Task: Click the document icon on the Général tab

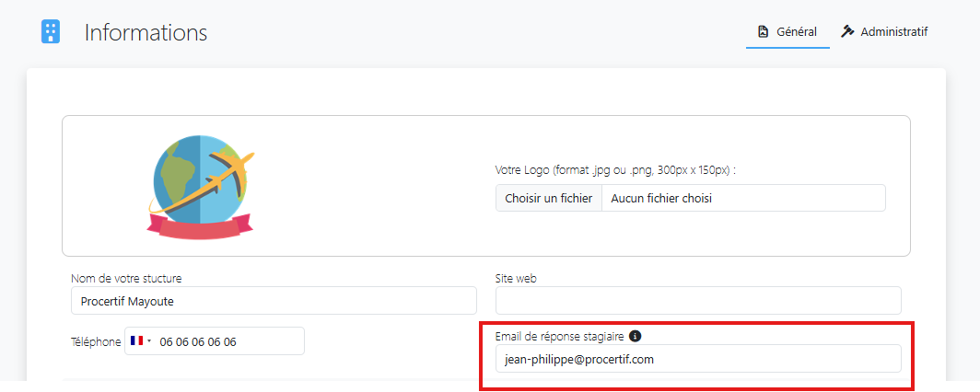Action: coord(763,31)
